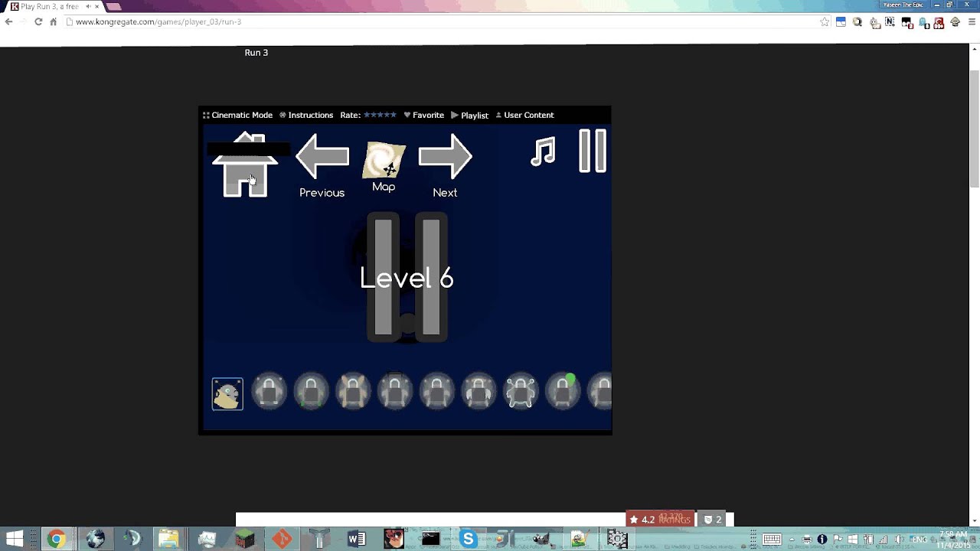
Task: Open the browser home page icon
Action: (x=54, y=22)
